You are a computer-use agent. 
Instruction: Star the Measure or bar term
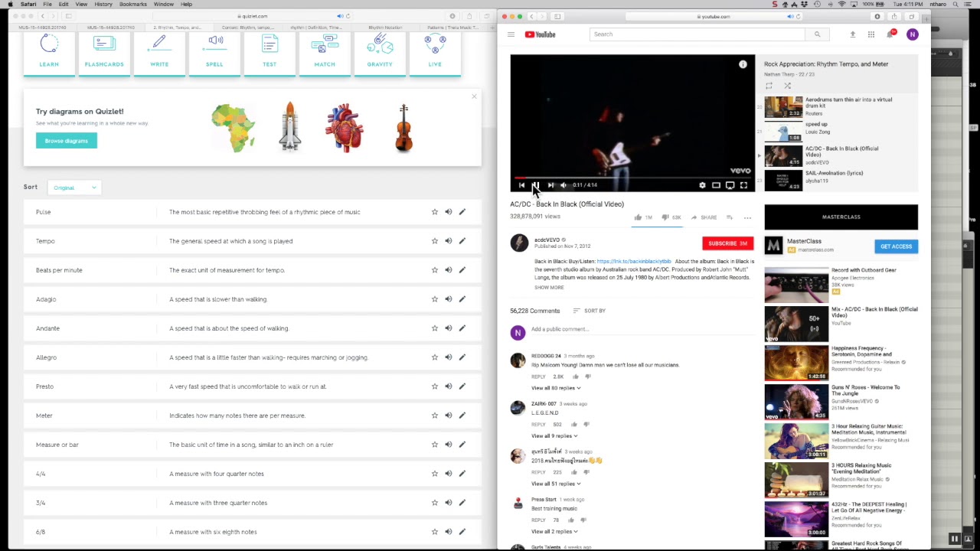[x=434, y=445]
